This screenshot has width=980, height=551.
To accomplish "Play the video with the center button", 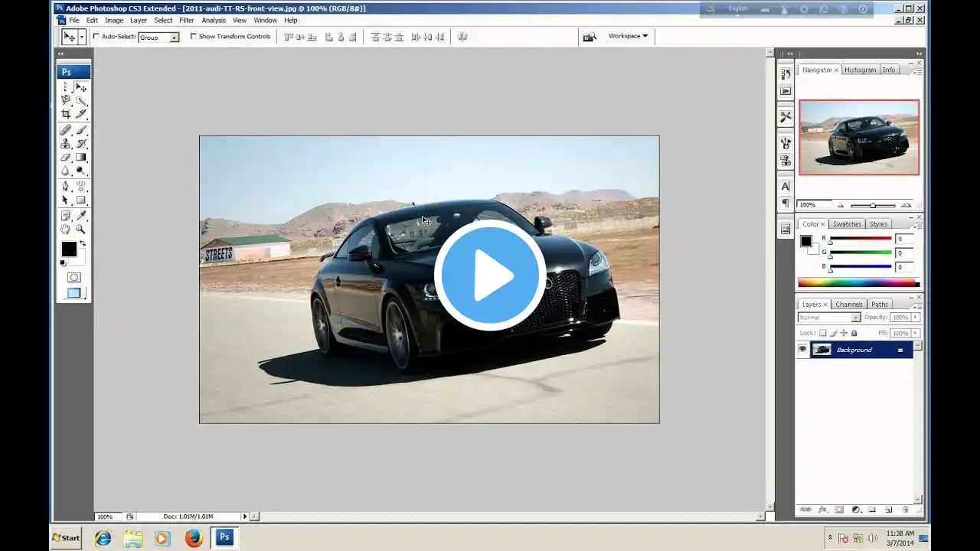I will click(490, 275).
